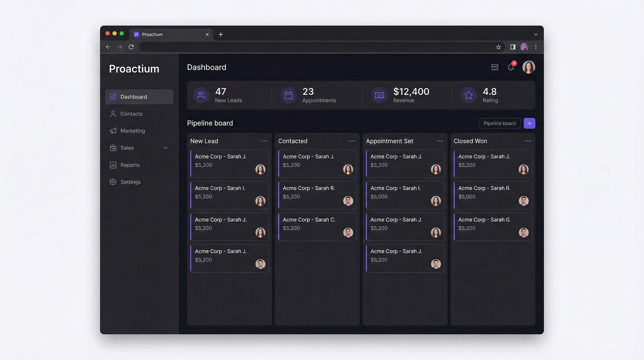Select the Marketing megaphone icon
Screen dimensions: 644x360
point(113,131)
